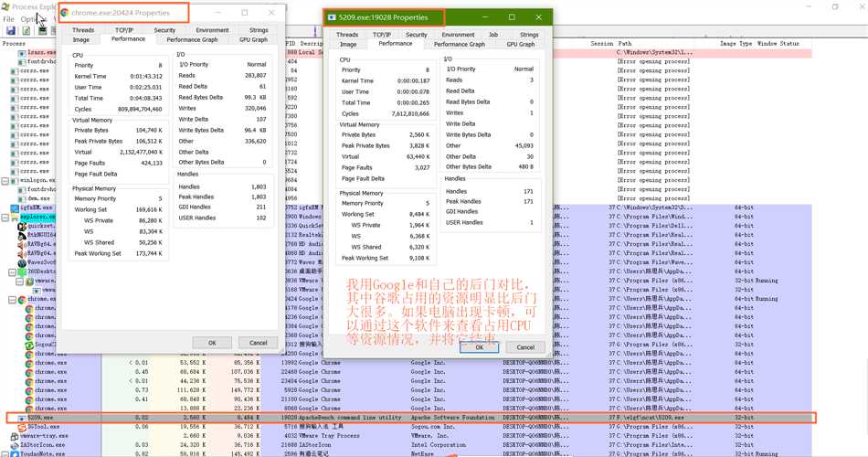
Task: Click the IAStorIcon.exe process icon
Action: tap(15, 445)
